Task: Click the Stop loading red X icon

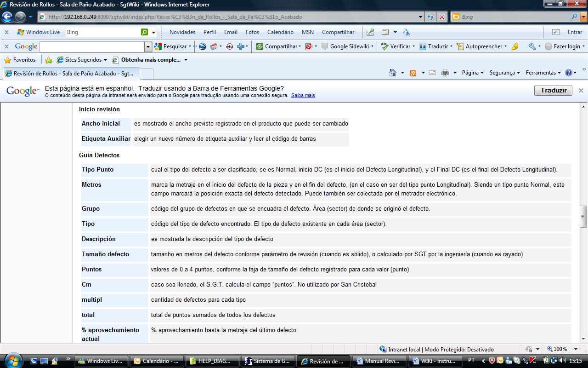Action: pos(441,17)
